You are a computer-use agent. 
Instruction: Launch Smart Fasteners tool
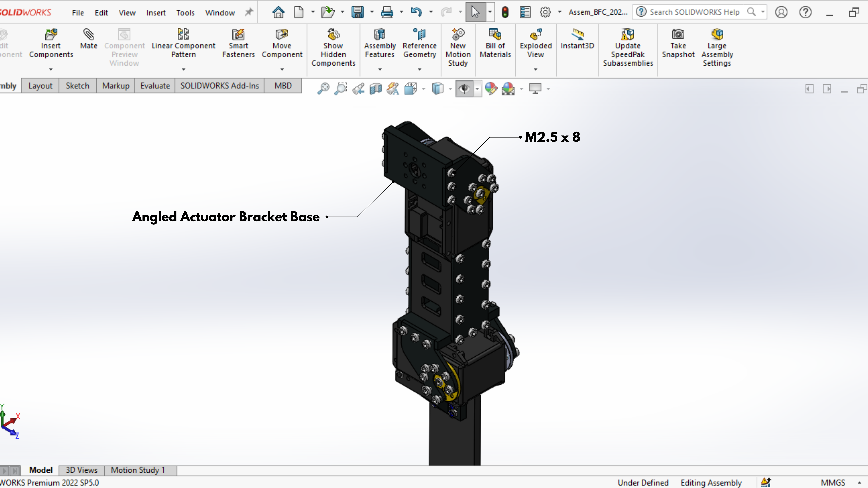[x=238, y=43]
